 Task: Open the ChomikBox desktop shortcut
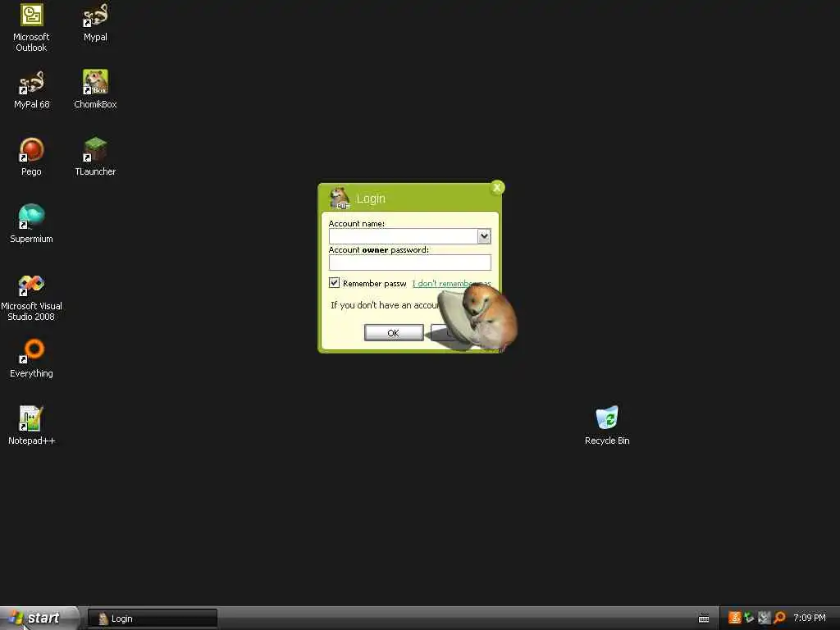point(95,89)
